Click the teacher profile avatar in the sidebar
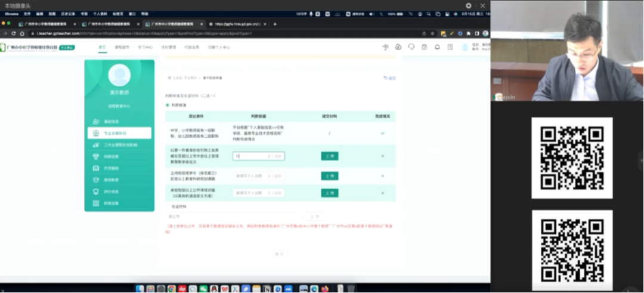The width and height of the screenshot is (644, 293). tap(119, 75)
